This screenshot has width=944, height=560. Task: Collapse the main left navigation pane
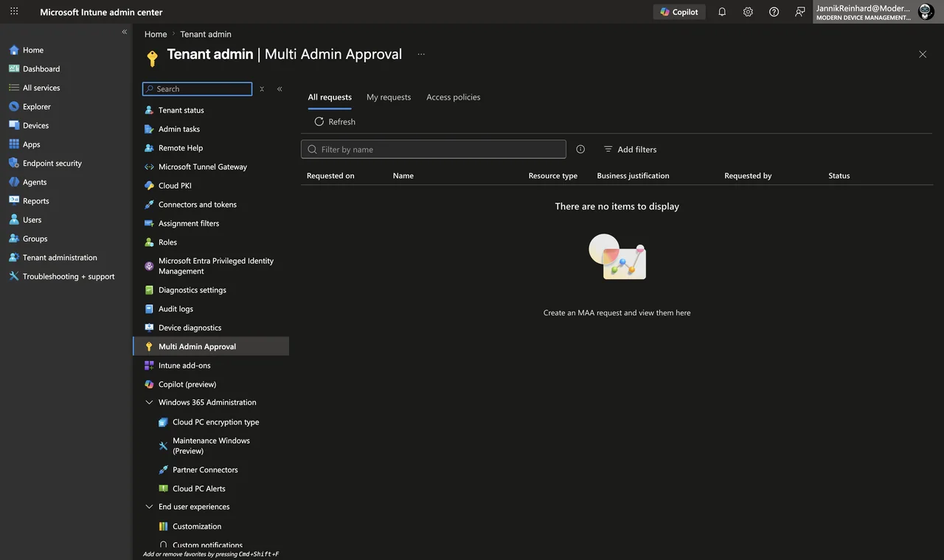point(125,32)
